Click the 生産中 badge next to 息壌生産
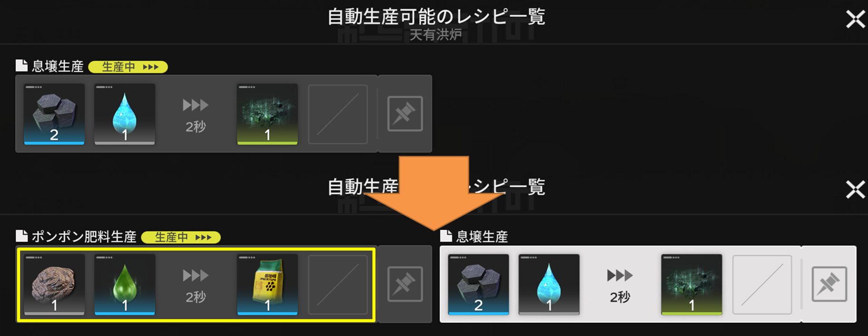 (x=128, y=67)
